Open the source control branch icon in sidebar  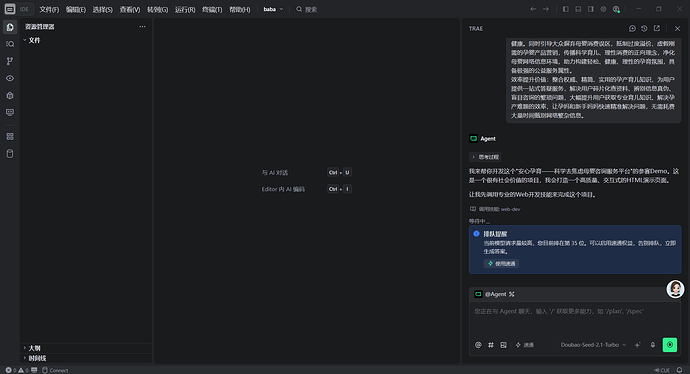(10, 61)
